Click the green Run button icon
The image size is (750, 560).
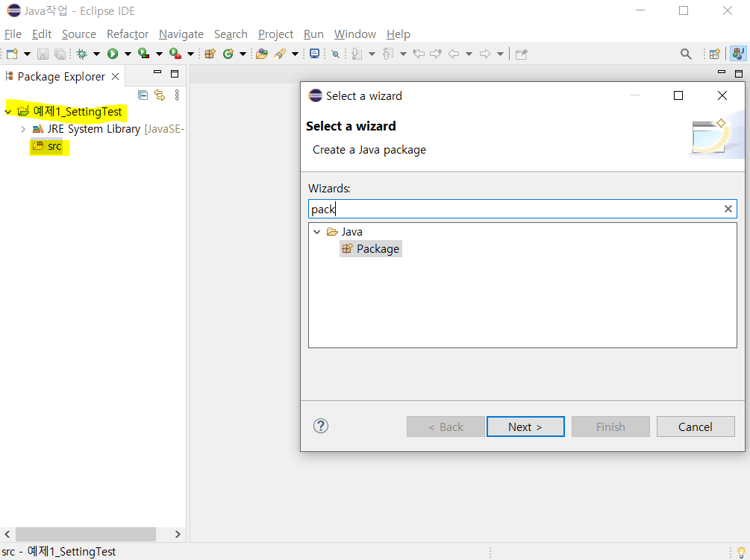(113, 54)
